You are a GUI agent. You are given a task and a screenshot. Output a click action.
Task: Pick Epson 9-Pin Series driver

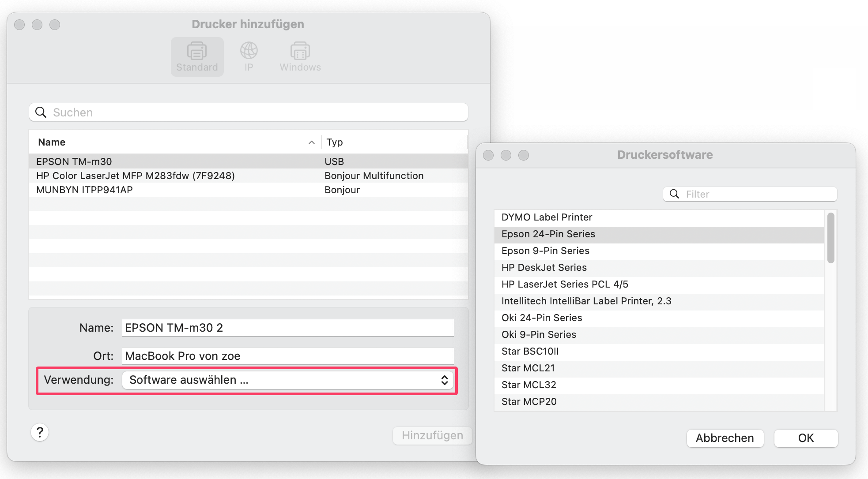(x=545, y=251)
